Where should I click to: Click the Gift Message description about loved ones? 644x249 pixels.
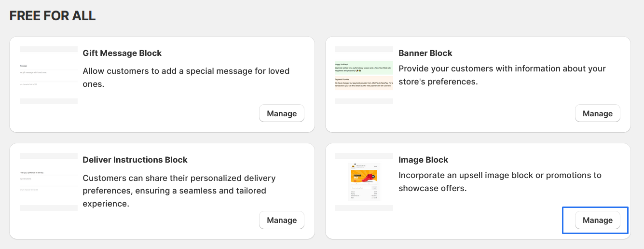pyautogui.click(x=186, y=77)
